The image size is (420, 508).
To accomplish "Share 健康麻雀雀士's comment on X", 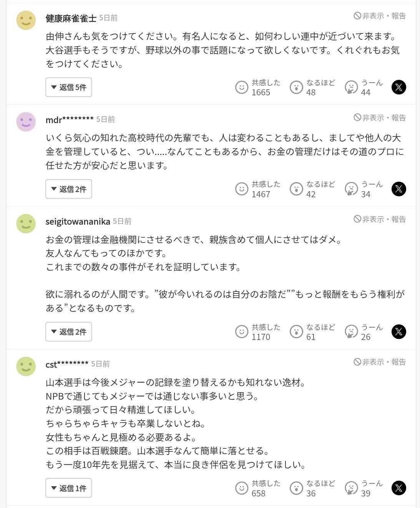I will pyautogui.click(x=398, y=87).
